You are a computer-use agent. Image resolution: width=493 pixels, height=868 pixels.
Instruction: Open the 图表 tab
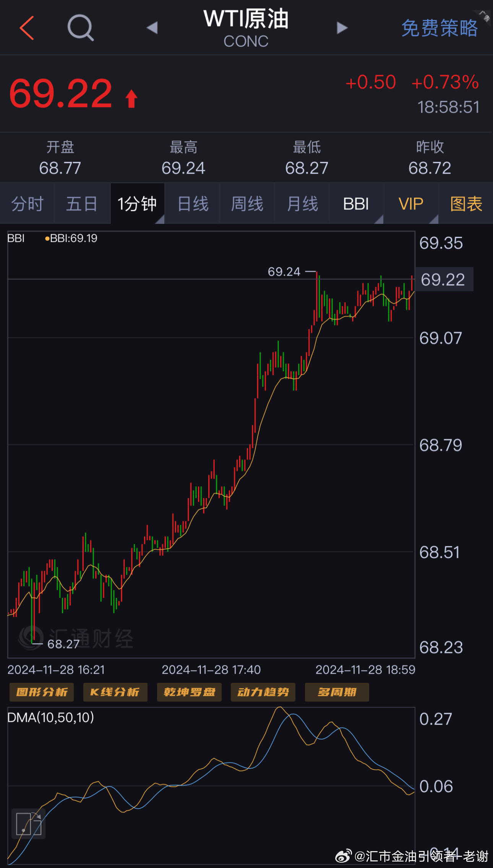(466, 204)
